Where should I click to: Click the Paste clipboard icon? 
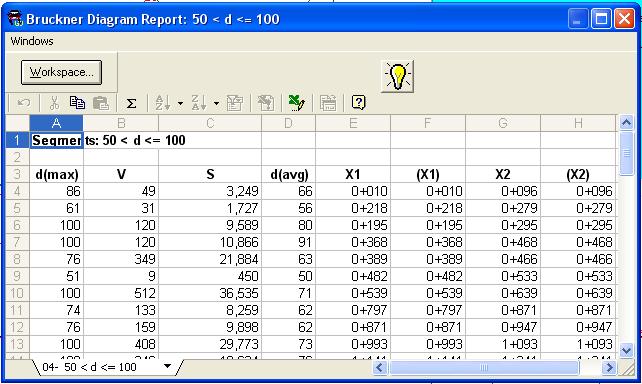point(101,103)
